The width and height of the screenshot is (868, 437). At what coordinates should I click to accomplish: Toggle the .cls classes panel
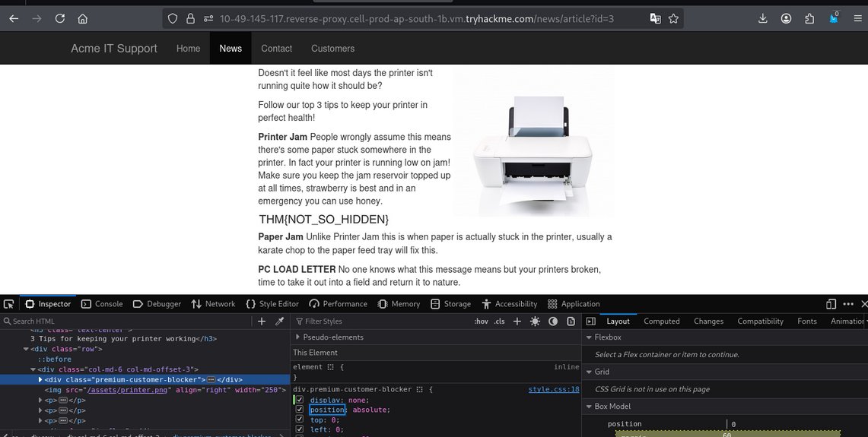pos(499,321)
